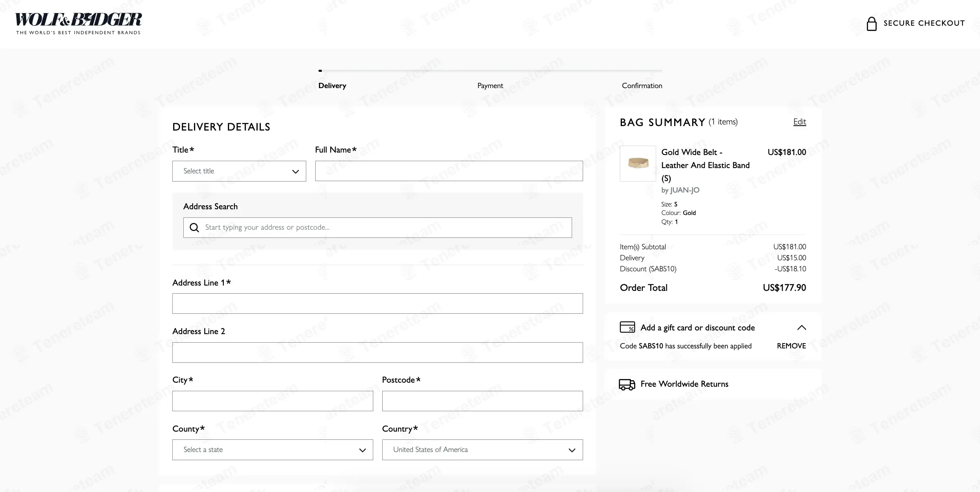The width and height of the screenshot is (980, 492).
Task: Expand the Select a state dropdown
Action: click(x=272, y=450)
